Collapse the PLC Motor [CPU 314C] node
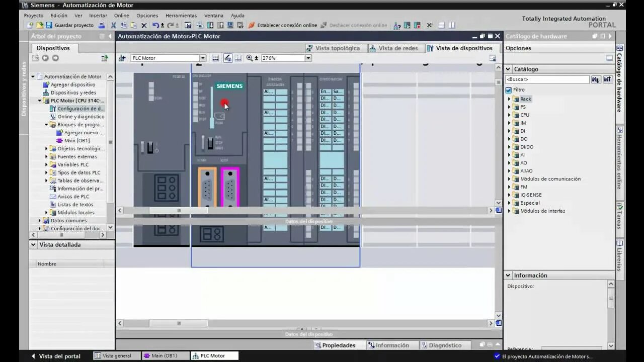The height and width of the screenshot is (362, 644). coord(40,101)
